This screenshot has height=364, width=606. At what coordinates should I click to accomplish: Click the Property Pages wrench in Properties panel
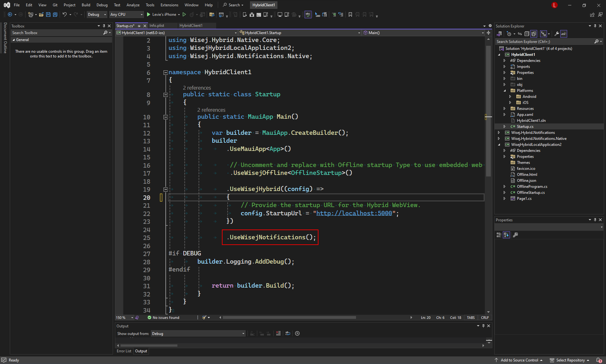[515, 235]
